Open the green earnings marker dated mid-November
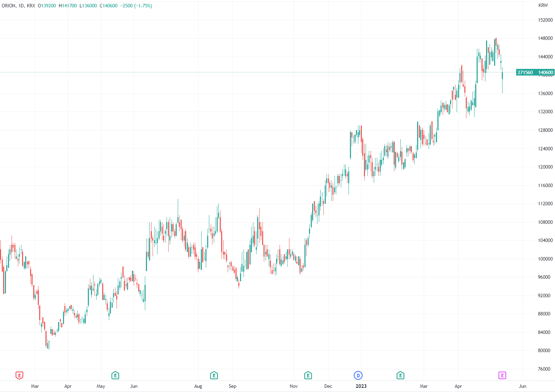Screen dimensions: 555x392 (308, 376)
